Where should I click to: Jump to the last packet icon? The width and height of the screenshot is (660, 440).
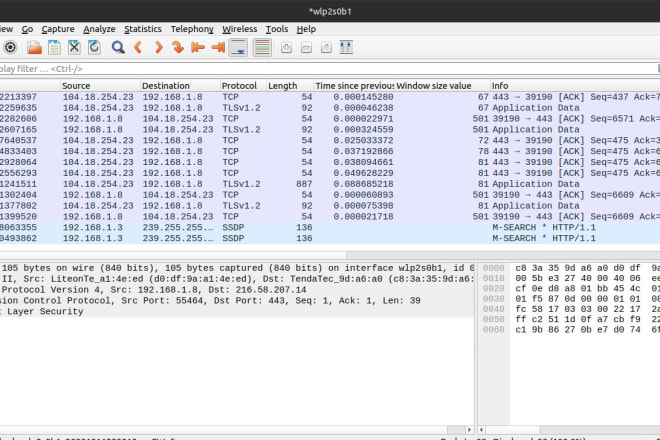218,47
